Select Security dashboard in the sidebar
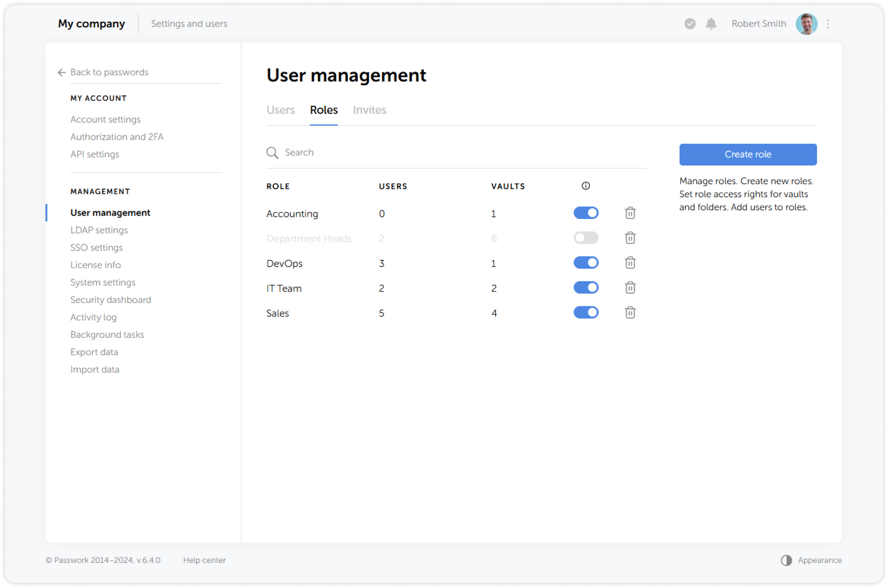Screen dimensions: 888x588 point(110,300)
